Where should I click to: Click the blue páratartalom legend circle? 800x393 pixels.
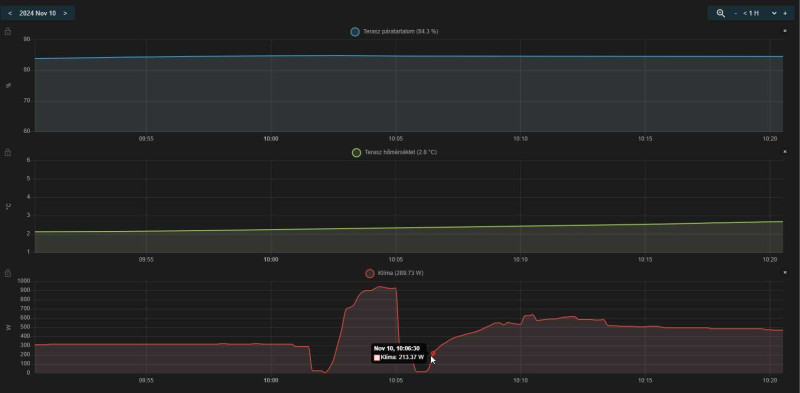[x=355, y=32]
